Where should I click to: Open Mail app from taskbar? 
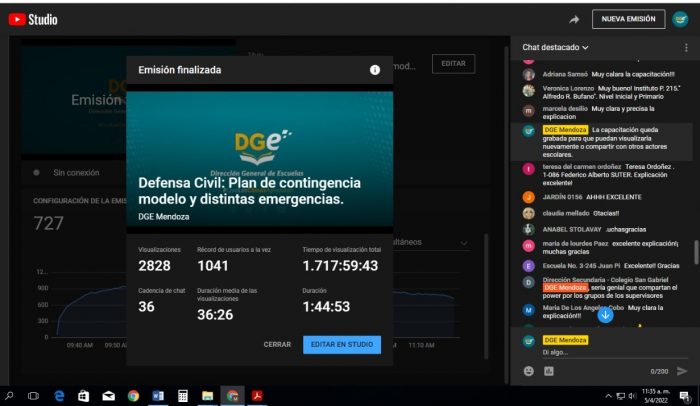point(108,396)
